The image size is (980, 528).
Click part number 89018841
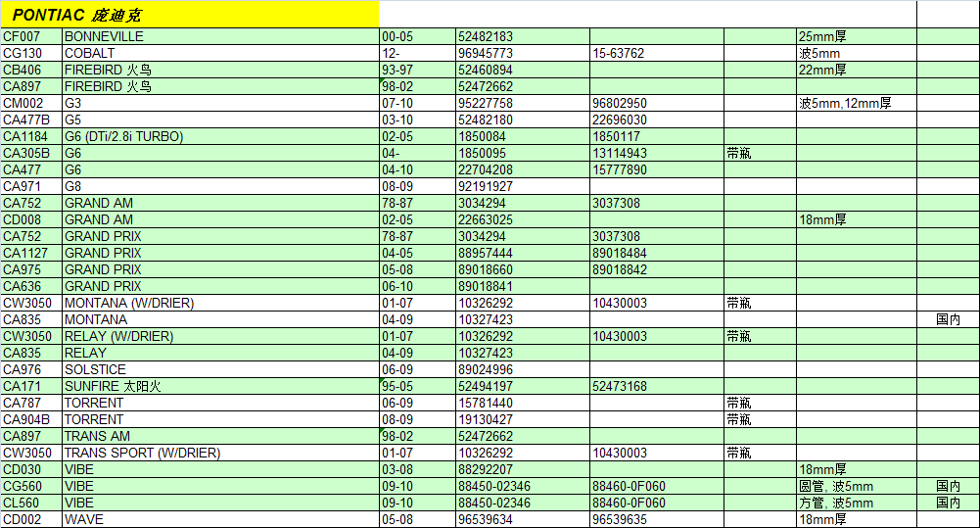[x=523, y=286]
